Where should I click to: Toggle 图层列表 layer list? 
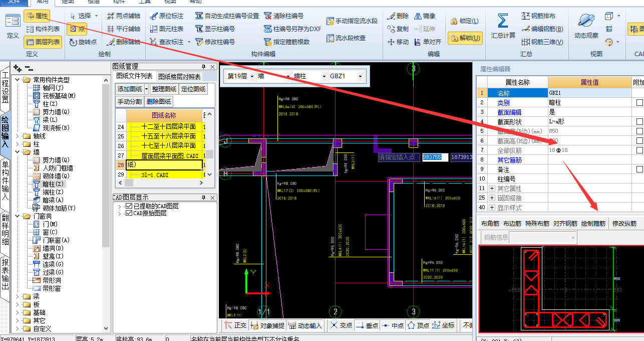pyautogui.click(x=43, y=42)
